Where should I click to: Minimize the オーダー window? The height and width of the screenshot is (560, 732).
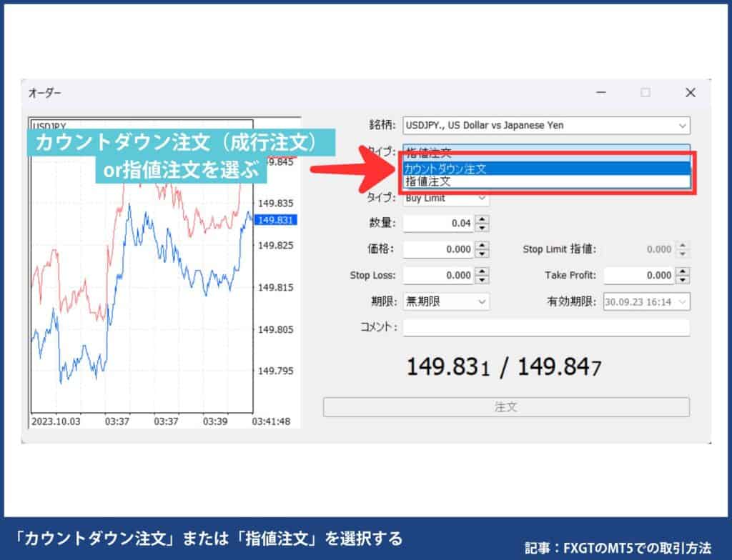click(x=601, y=92)
